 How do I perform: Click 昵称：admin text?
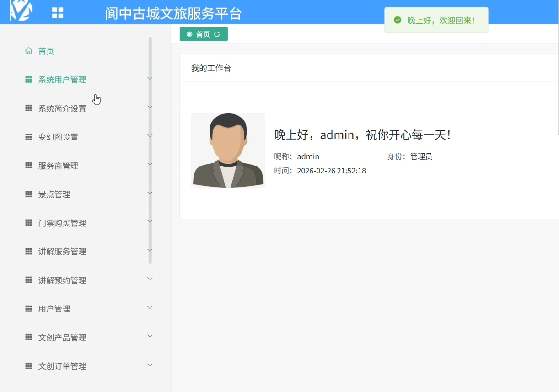[x=296, y=156]
